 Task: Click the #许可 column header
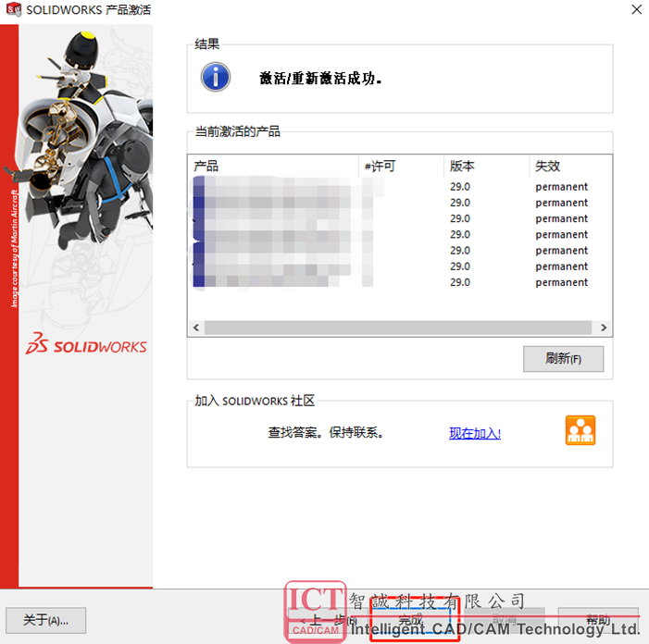pos(401,167)
